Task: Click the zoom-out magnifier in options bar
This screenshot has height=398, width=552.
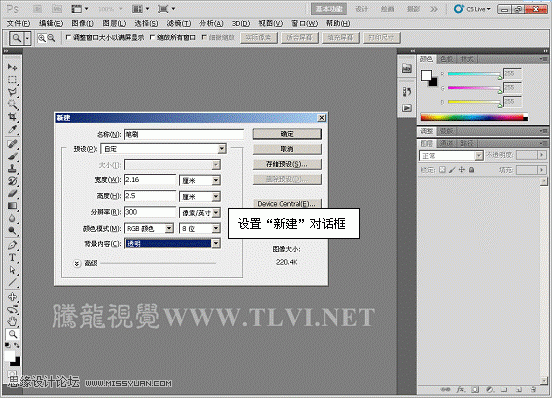Action: pyautogui.click(x=51, y=38)
